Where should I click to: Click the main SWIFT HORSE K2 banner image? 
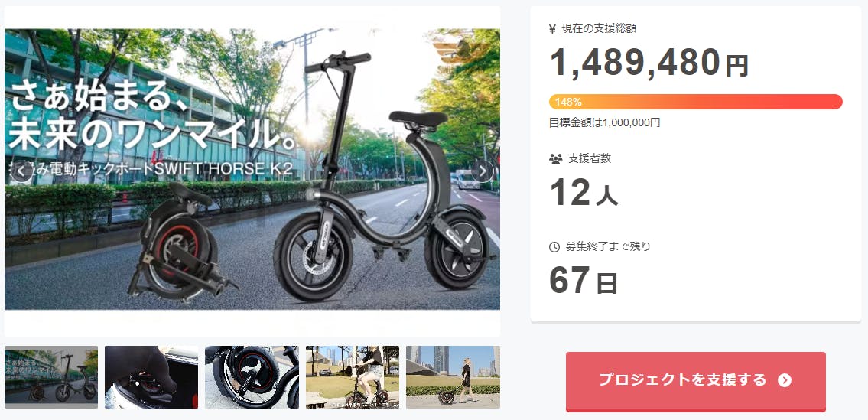point(252,169)
